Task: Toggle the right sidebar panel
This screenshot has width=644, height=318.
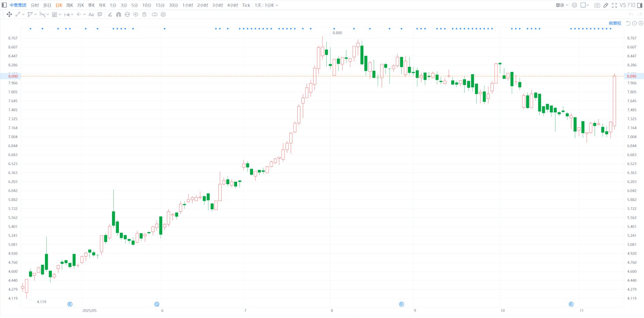Action: point(640,5)
